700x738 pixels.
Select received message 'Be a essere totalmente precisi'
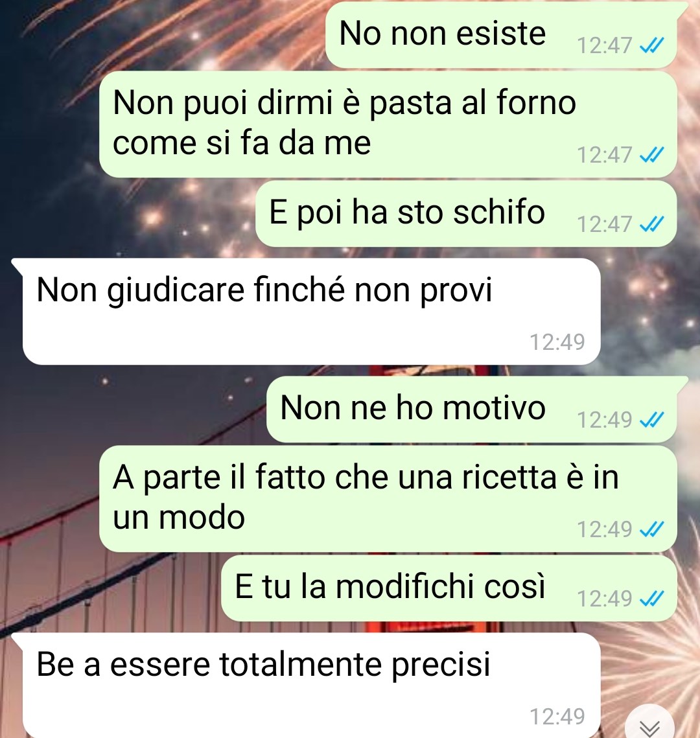264,665
